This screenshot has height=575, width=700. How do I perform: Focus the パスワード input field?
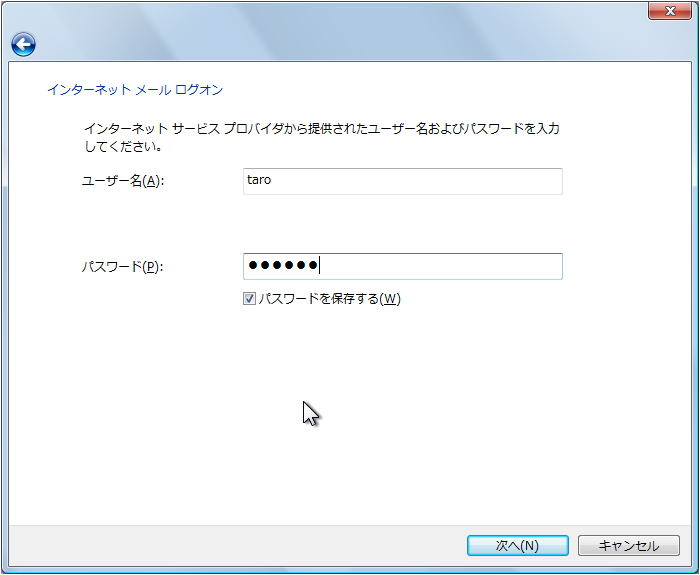[403, 267]
